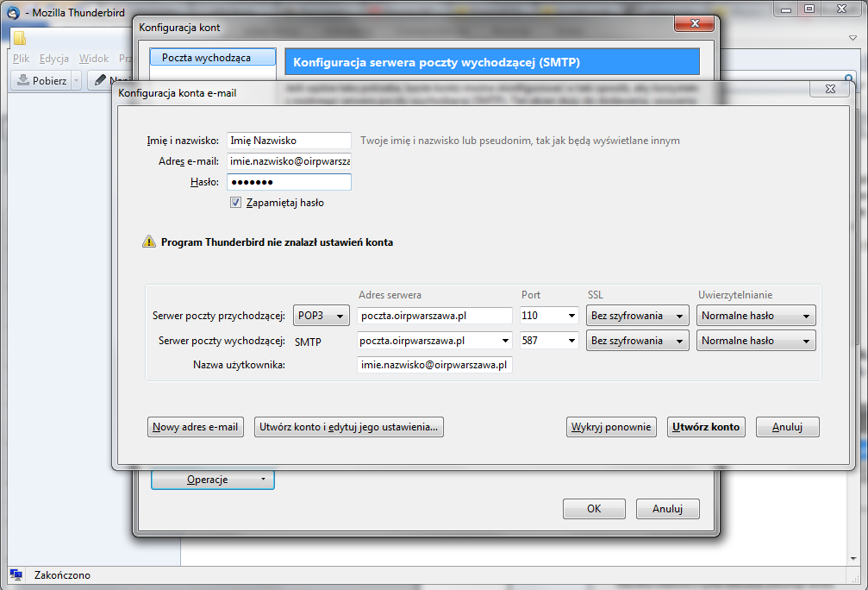Click the scrollbar down arrow in main window
The image size is (868, 590).
click(x=853, y=558)
